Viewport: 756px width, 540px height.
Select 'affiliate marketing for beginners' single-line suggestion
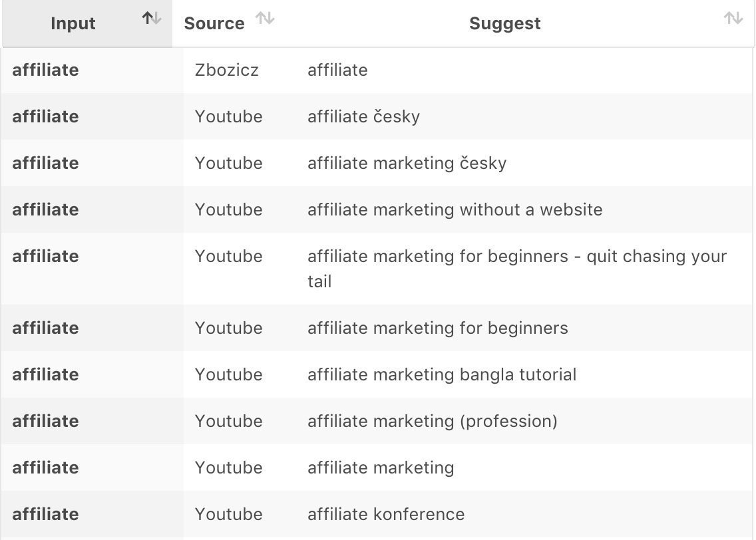(438, 329)
